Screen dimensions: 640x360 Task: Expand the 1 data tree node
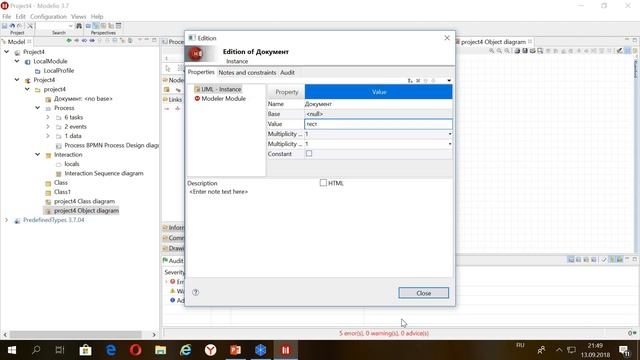point(48,136)
